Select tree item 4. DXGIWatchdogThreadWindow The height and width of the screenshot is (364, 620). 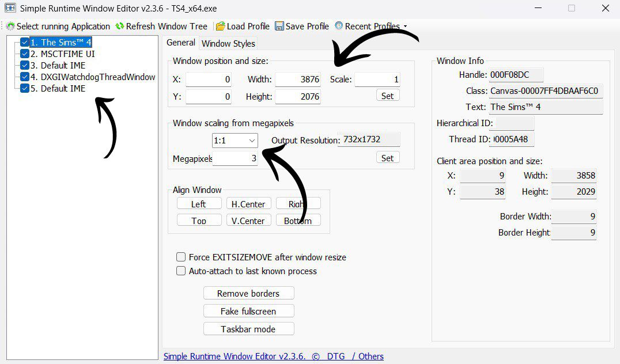click(93, 77)
